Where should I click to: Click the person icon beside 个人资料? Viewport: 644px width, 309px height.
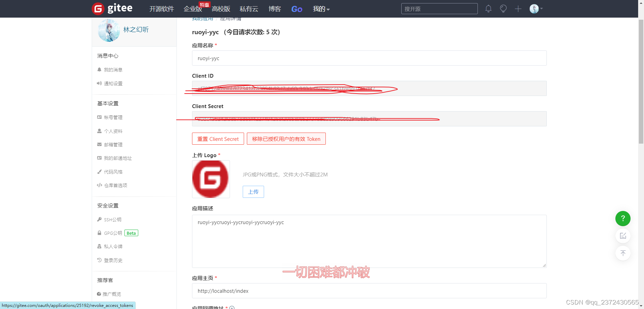(99, 131)
